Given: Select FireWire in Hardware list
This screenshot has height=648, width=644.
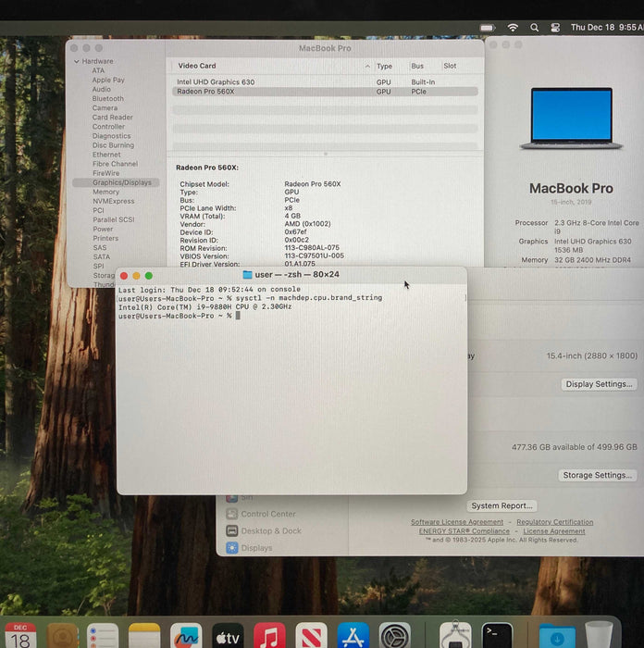Looking at the screenshot, I should tap(106, 173).
